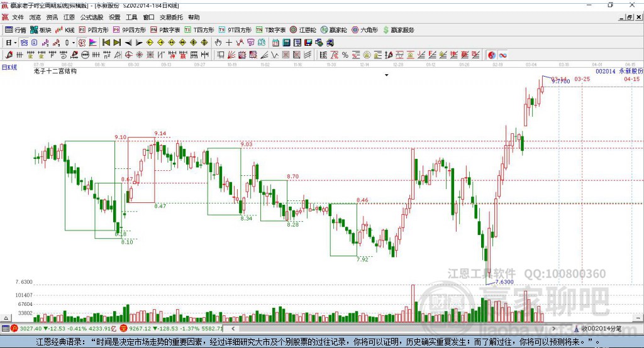The height and width of the screenshot is (348, 644).
Task: Select the crosshair plus cursor tool
Action: pyautogui.click(x=229, y=42)
